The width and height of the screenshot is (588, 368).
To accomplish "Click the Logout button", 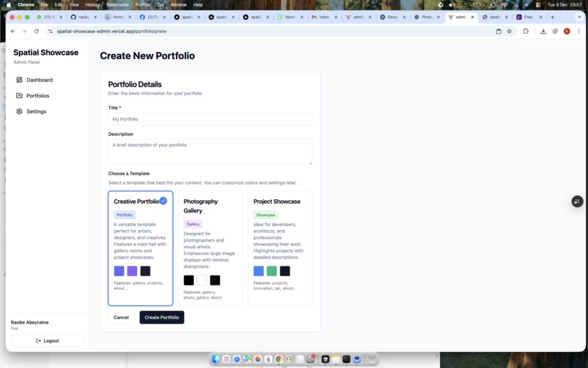I will [47, 340].
